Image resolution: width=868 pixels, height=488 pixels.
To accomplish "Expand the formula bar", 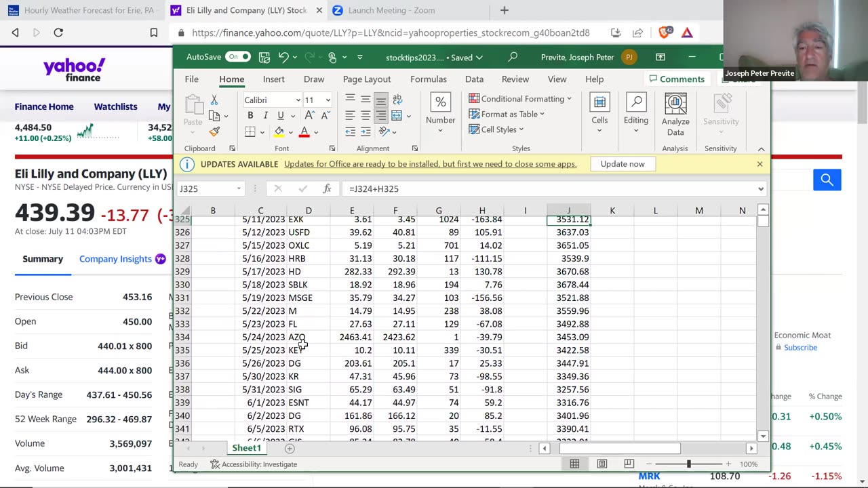I will pyautogui.click(x=760, y=189).
